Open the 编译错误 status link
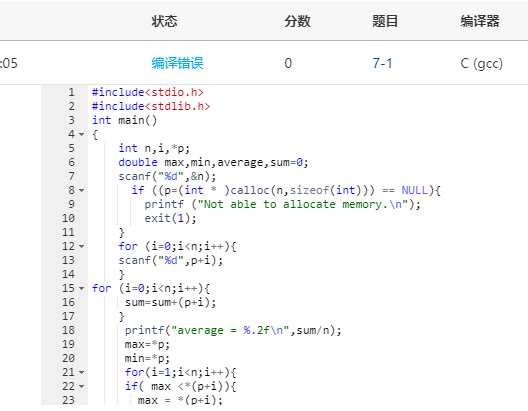The width and height of the screenshot is (528, 411). click(177, 63)
